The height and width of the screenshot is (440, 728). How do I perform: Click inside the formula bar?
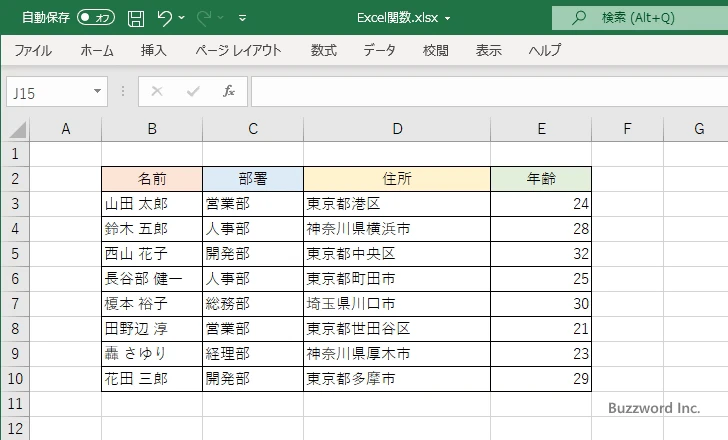[x=489, y=92]
